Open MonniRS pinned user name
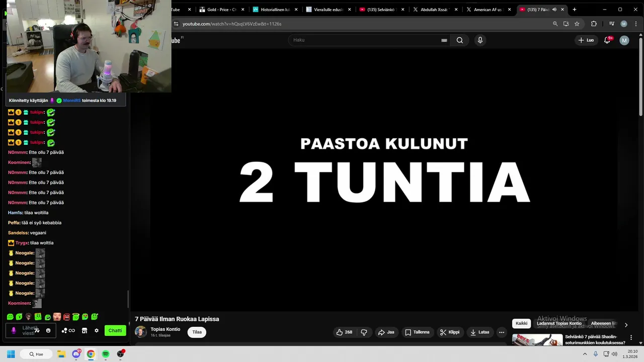 pyautogui.click(x=72, y=101)
